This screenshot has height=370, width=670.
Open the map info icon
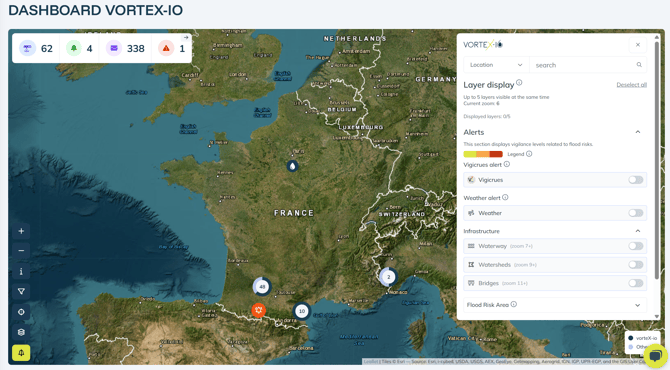(21, 271)
